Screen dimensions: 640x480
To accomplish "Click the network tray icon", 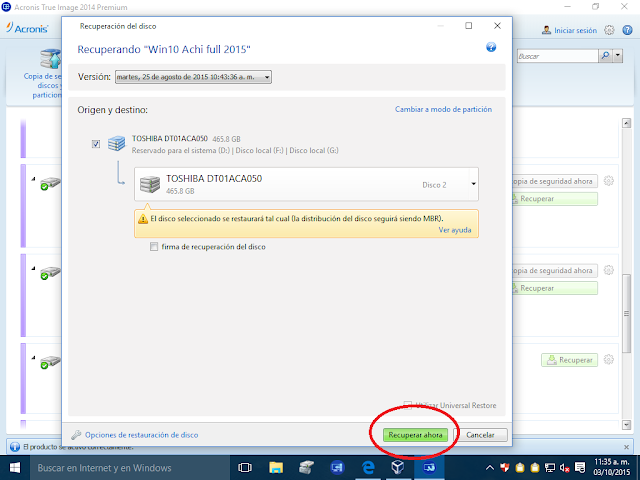I will pyautogui.click(x=550, y=468).
